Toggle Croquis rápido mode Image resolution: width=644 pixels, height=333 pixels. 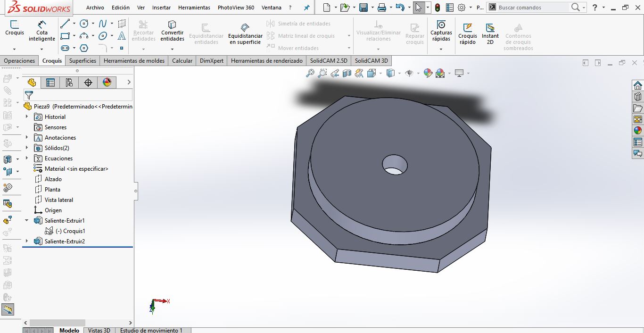point(468,33)
